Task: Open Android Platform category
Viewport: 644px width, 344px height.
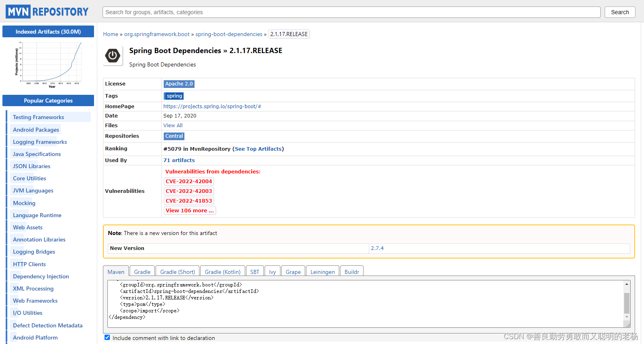Action: click(x=35, y=338)
